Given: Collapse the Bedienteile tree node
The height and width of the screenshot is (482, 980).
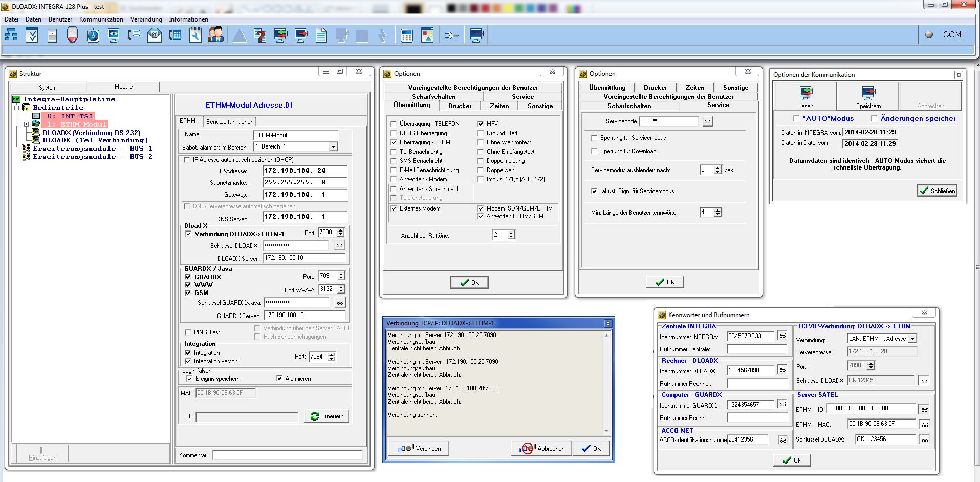Looking at the screenshot, I should point(17,108).
